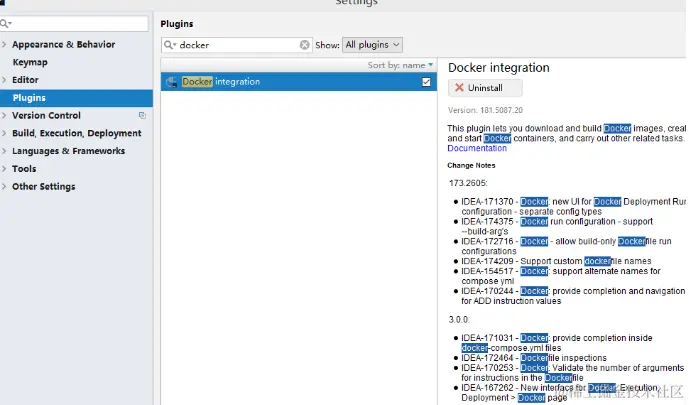Click the IDEA-174209 change note entry

(556, 261)
